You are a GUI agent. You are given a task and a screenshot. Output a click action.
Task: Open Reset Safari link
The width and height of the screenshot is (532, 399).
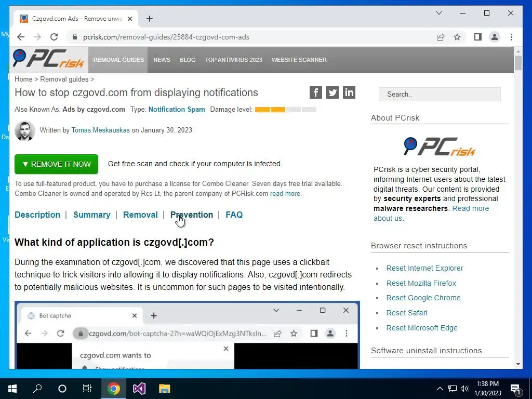(406, 312)
